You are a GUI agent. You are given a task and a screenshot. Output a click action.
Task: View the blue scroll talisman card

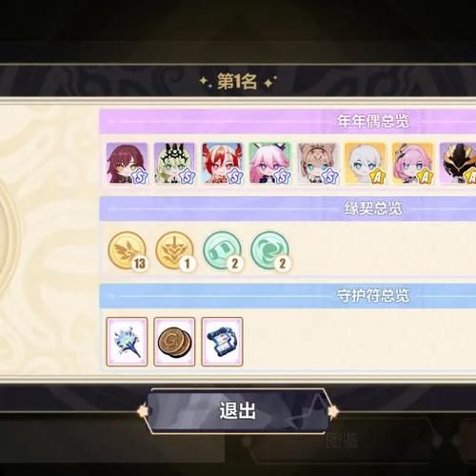click(222, 342)
